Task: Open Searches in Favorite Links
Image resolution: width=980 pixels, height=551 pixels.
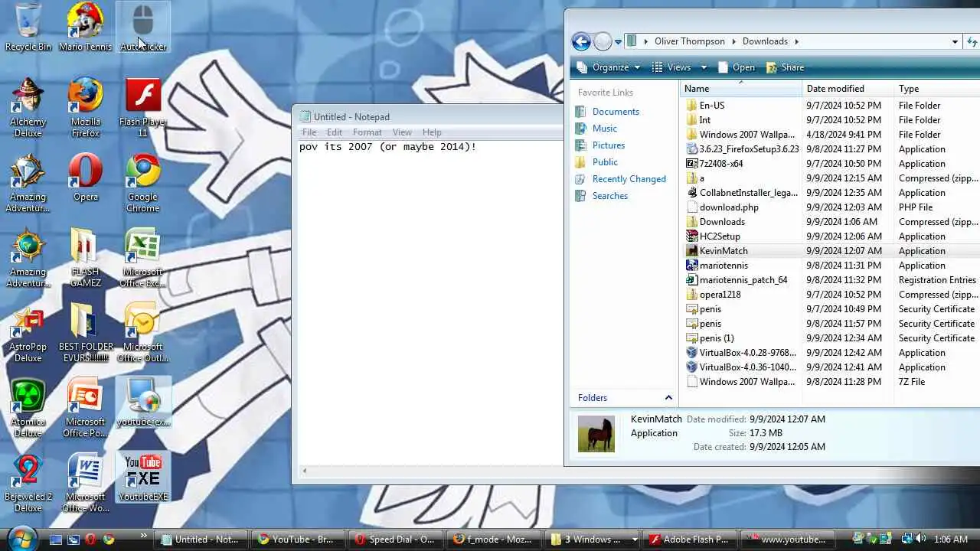Action: tap(610, 196)
